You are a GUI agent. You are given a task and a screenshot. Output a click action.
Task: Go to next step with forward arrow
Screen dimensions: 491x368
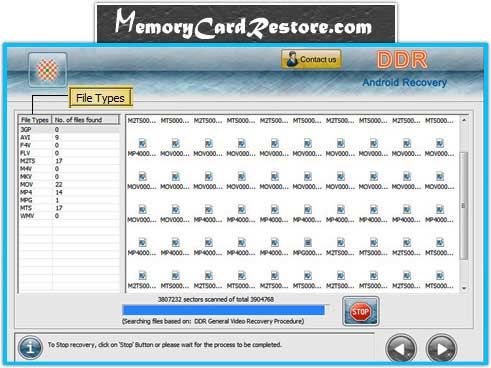tap(441, 349)
